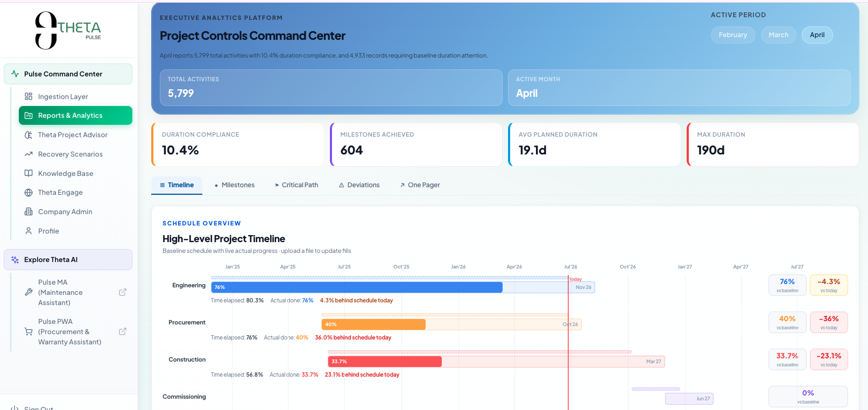The image size is (868, 410).
Task: Click the Construction 33.7% vs baseline badge
Action: coord(787,359)
